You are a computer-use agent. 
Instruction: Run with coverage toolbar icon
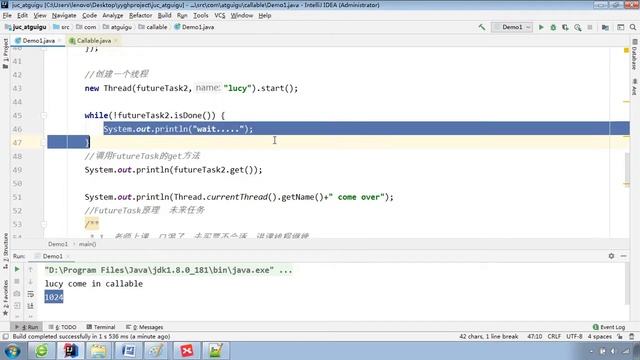click(x=565, y=27)
